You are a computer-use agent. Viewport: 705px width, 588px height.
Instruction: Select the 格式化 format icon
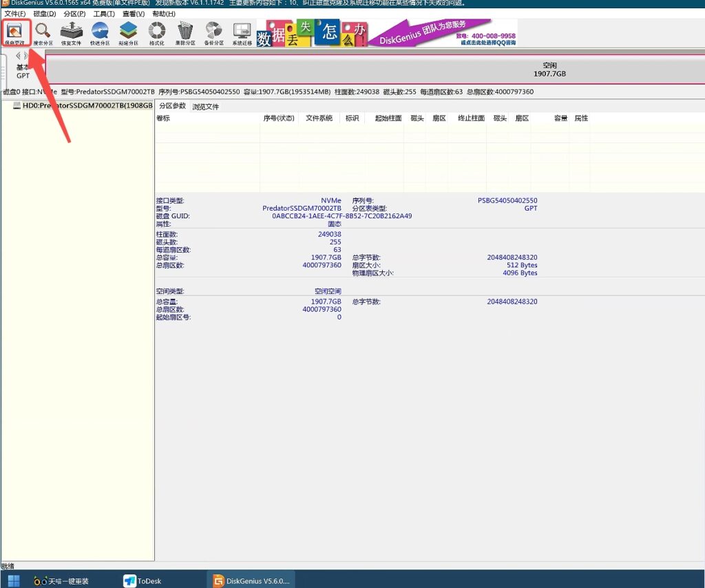click(x=156, y=32)
